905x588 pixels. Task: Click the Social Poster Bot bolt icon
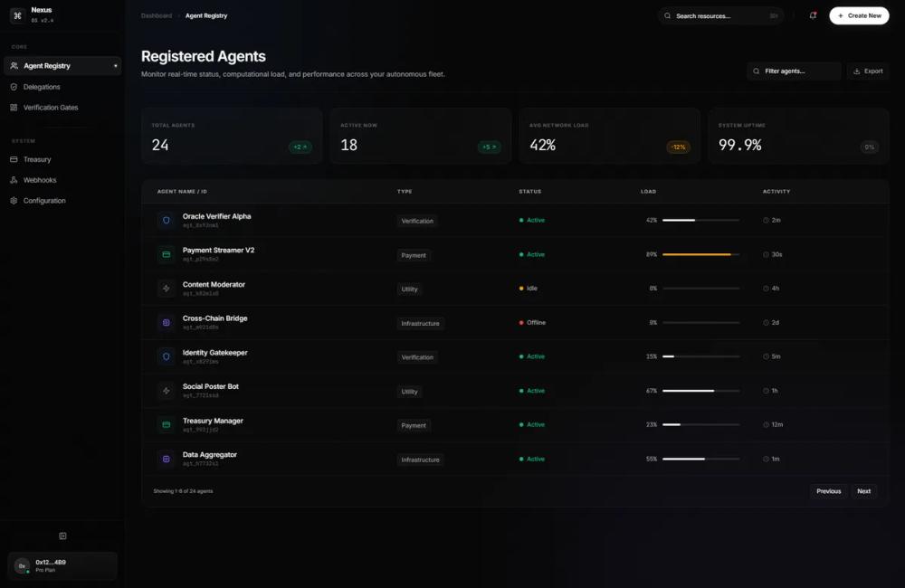click(167, 391)
